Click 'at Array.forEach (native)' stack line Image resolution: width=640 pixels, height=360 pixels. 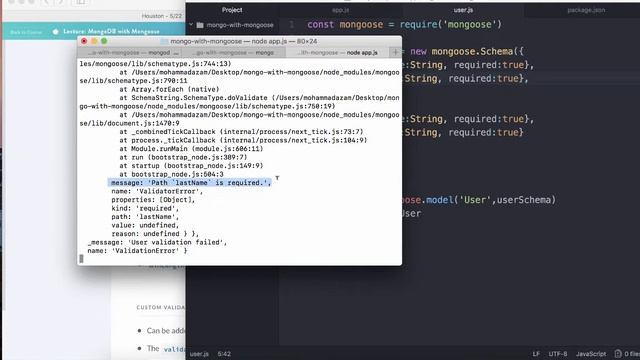pos(169,89)
